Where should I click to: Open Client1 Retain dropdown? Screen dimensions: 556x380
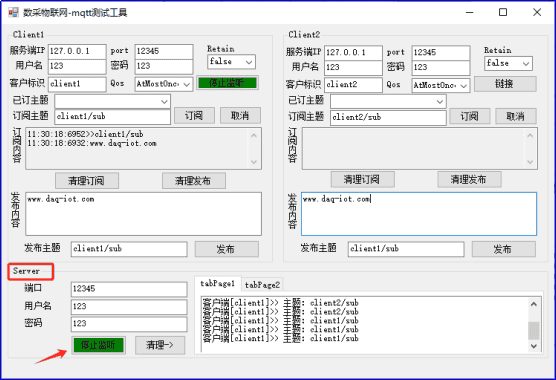coord(231,62)
